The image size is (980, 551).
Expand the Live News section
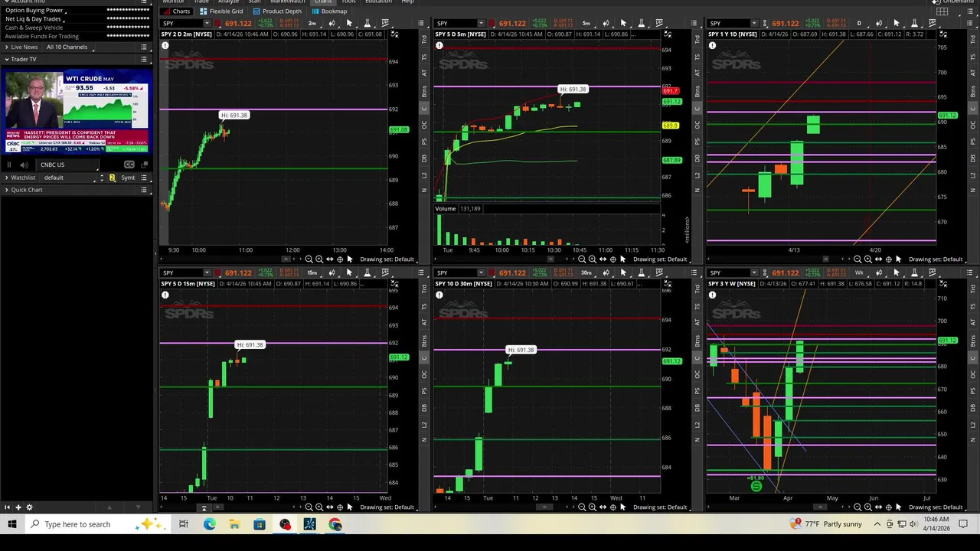tap(6, 47)
